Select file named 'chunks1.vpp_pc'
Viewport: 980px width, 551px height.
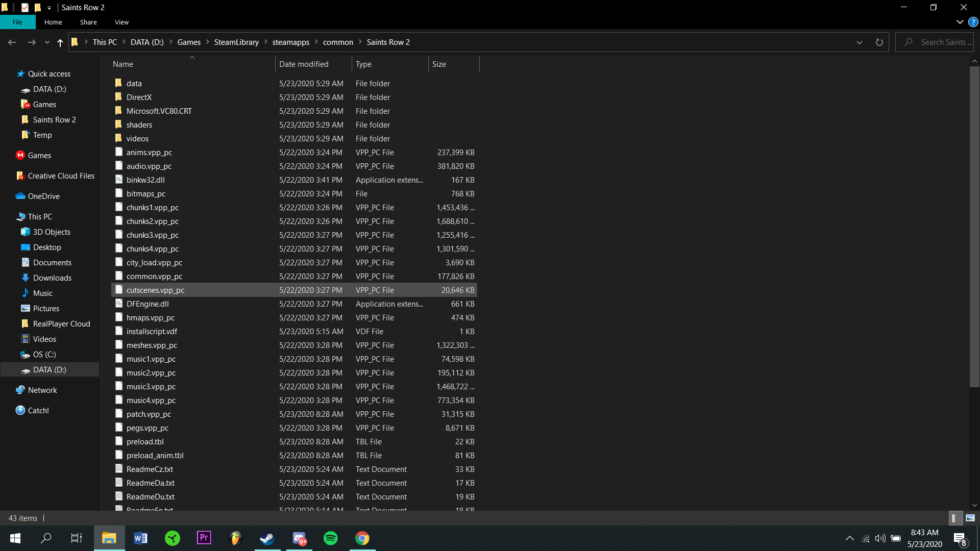(153, 208)
